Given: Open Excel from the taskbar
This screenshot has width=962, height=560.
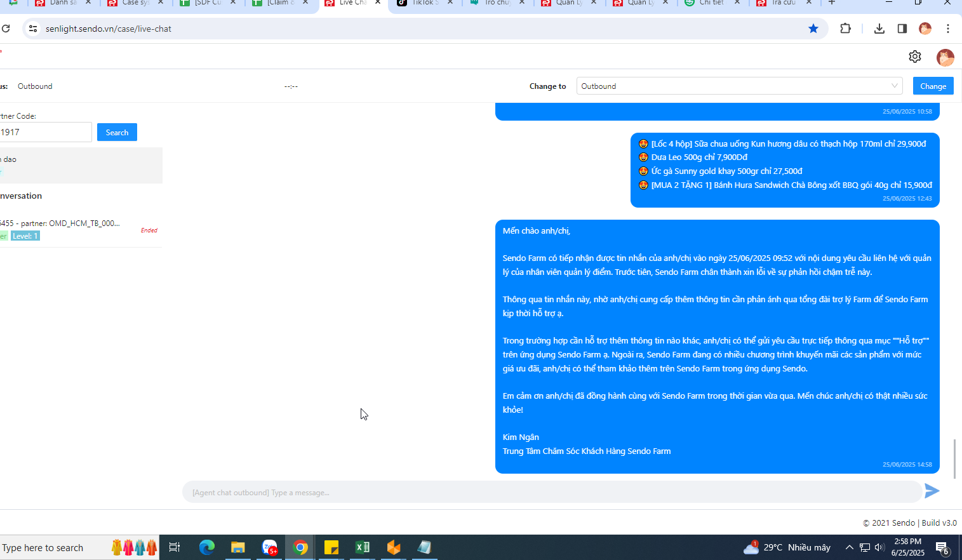Looking at the screenshot, I should pyautogui.click(x=363, y=547).
